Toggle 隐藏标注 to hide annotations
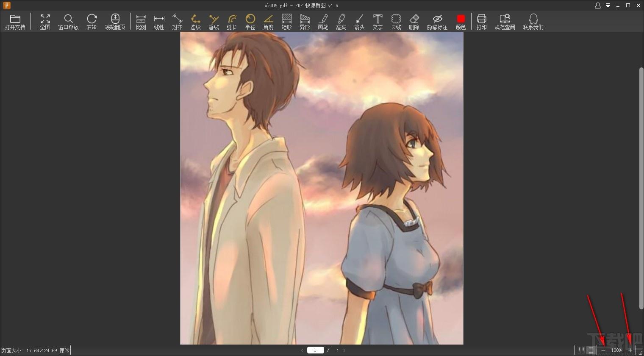Screen dimensions: 644x356 click(437, 22)
